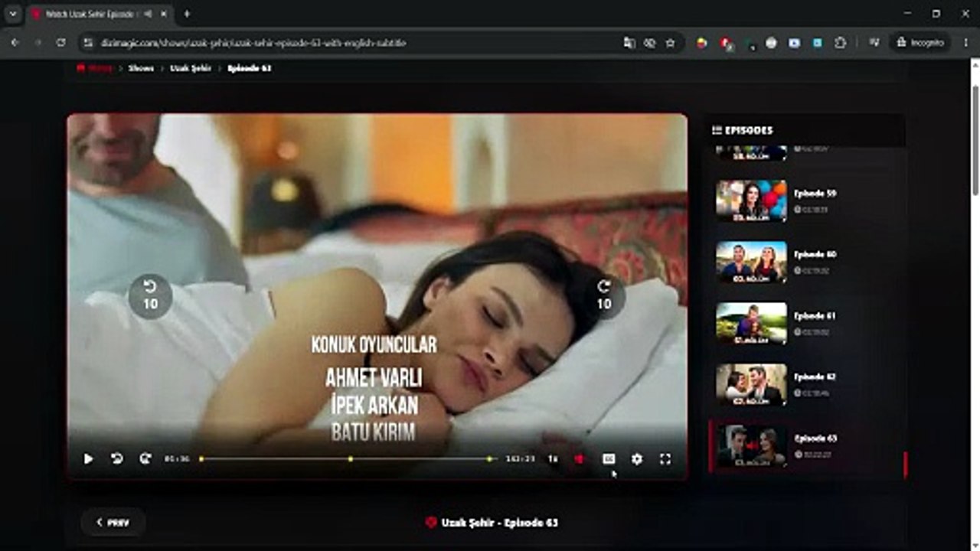Click the Incognito indicator button

(921, 43)
